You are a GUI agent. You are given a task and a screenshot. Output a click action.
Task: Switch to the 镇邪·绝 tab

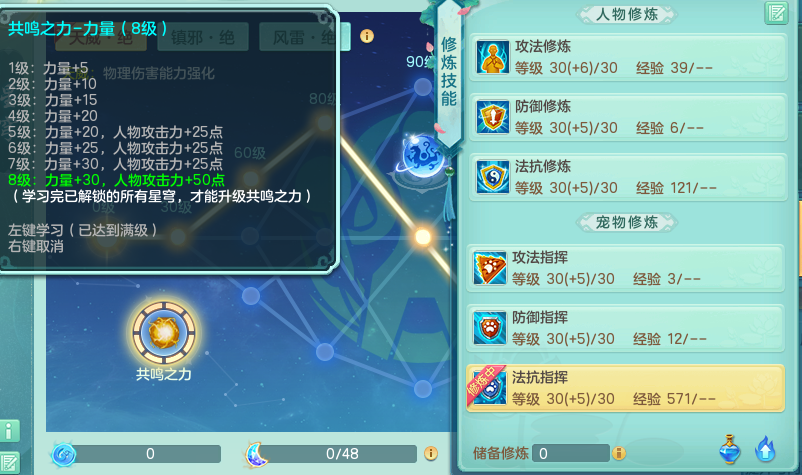point(203,37)
